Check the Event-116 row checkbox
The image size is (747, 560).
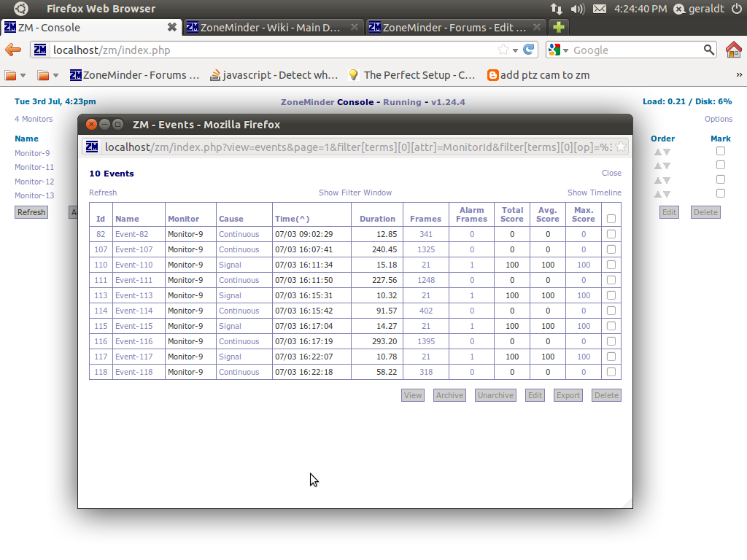(611, 341)
